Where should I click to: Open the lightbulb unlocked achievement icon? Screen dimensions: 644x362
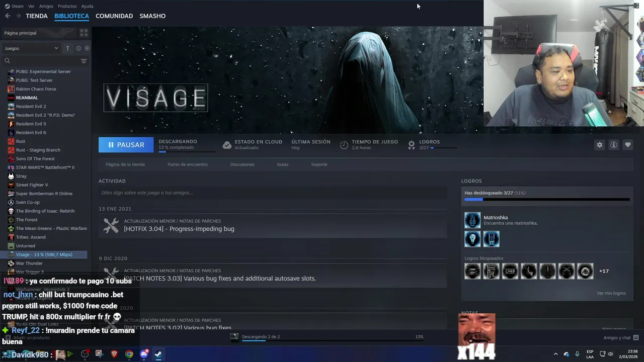[472, 239]
